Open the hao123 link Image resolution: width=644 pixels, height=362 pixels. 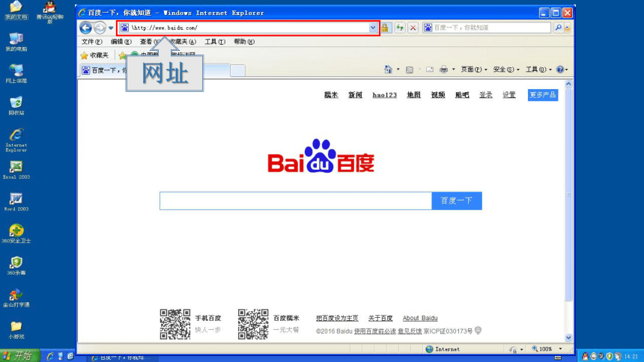[384, 95]
